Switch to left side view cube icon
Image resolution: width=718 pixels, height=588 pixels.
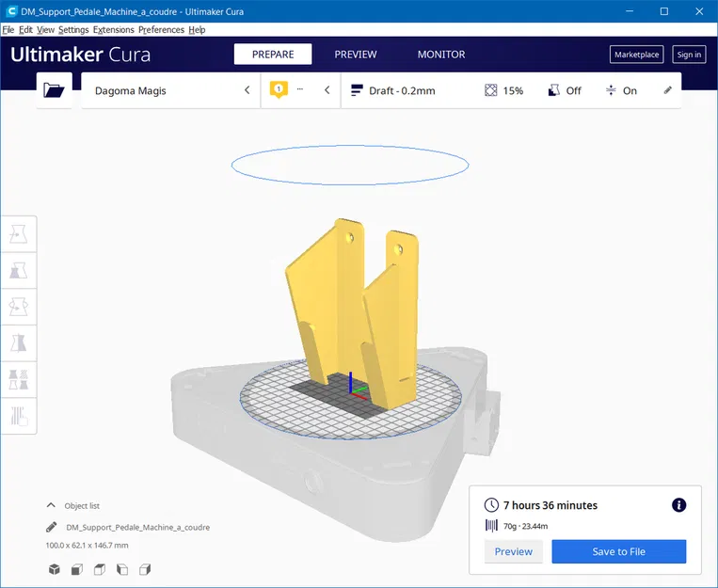(122, 569)
